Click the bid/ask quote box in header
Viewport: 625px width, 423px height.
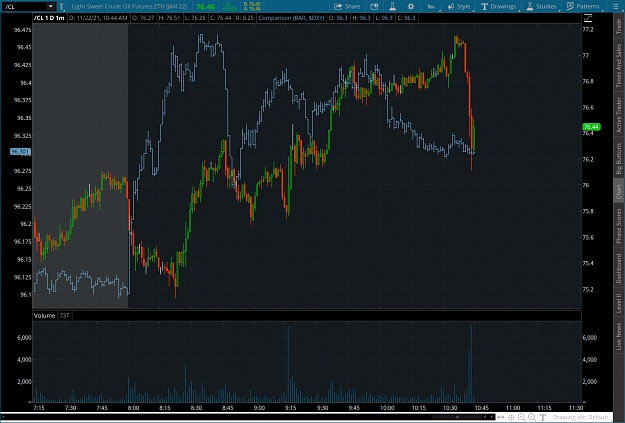pos(252,6)
